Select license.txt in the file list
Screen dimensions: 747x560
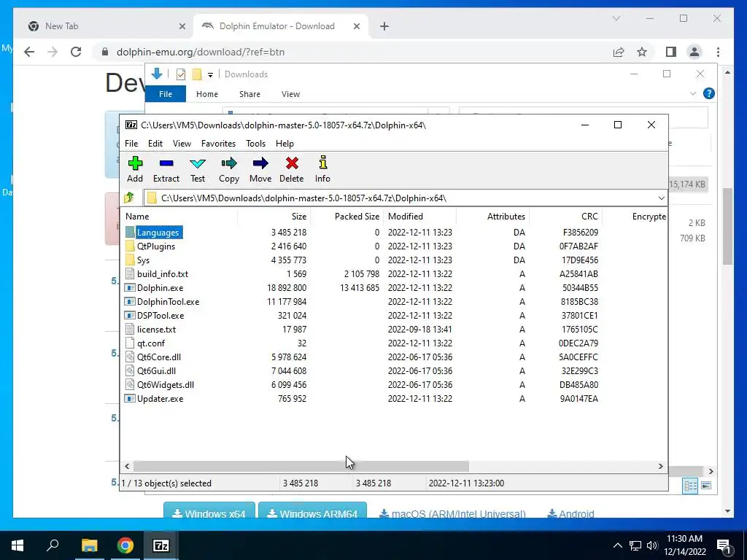tap(156, 330)
